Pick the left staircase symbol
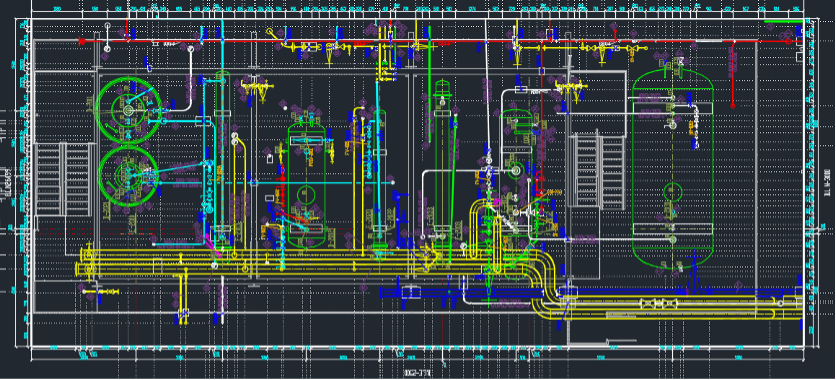Viewport: 836px width, 380px height. tap(63, 179)
